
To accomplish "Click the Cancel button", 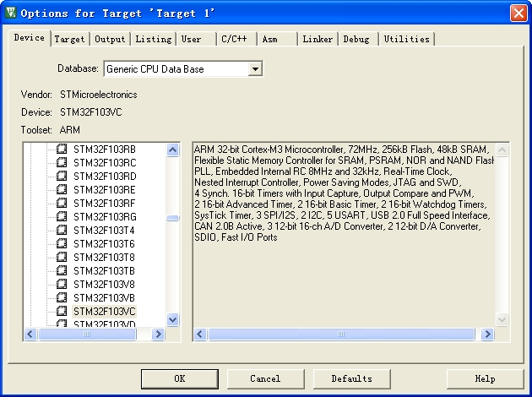I will pos(265,378).
